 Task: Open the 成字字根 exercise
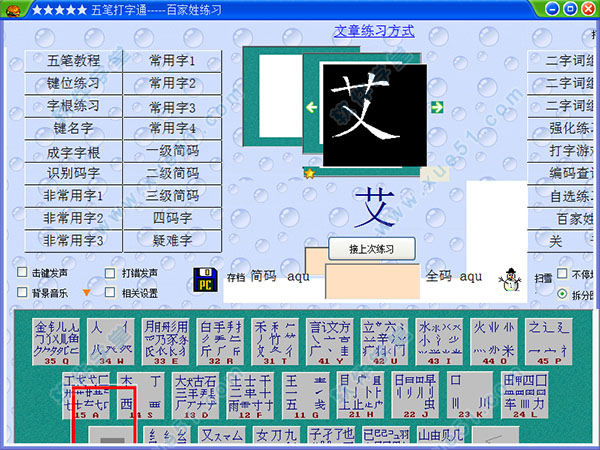(x=73, y=151)
